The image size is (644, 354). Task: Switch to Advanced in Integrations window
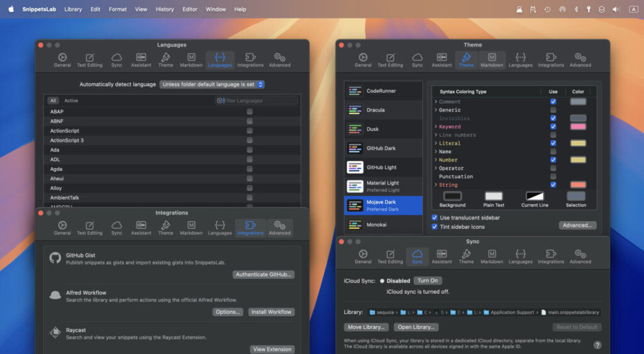coord(280,228)
